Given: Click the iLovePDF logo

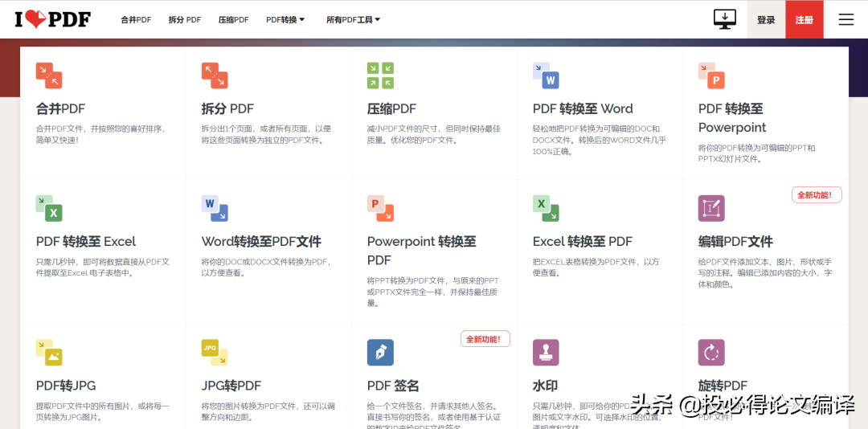Looking at the screenshot, I should coord(52,20).
